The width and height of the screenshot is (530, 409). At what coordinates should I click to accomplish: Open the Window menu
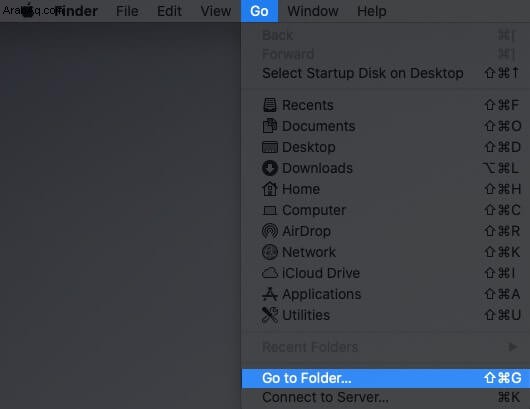313,11
